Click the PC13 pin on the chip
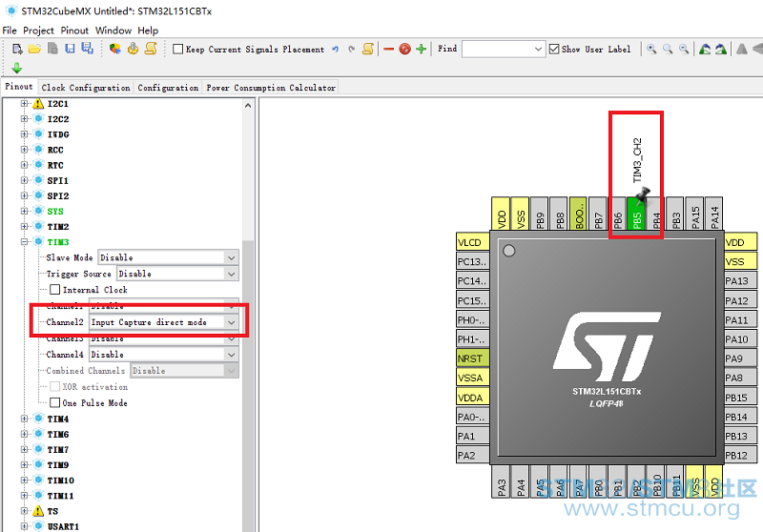Screen dimensions: 763x532 pos(472,261)
